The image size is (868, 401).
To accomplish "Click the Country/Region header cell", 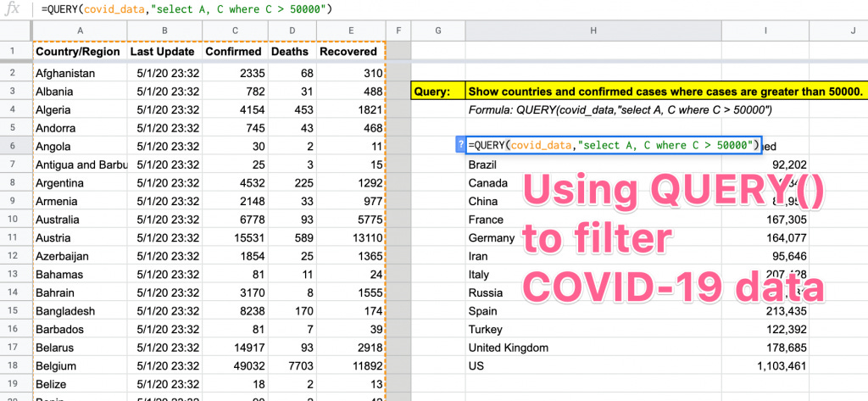I will [x=81, y=52].
